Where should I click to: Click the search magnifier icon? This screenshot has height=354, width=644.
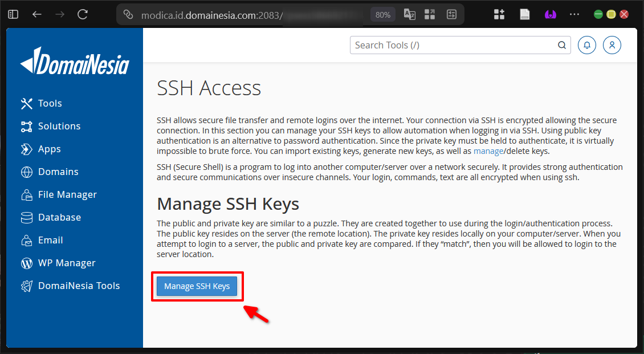click(x=561, y=45)
